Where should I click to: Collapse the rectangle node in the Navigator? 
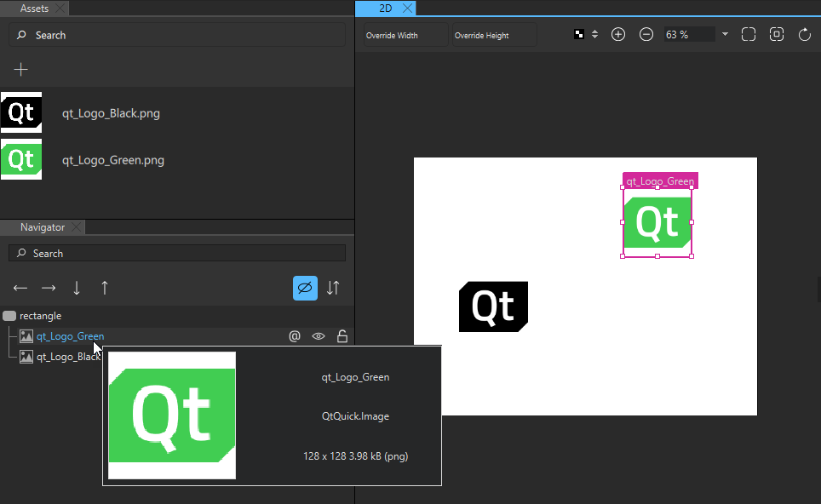tap(9, 315)
